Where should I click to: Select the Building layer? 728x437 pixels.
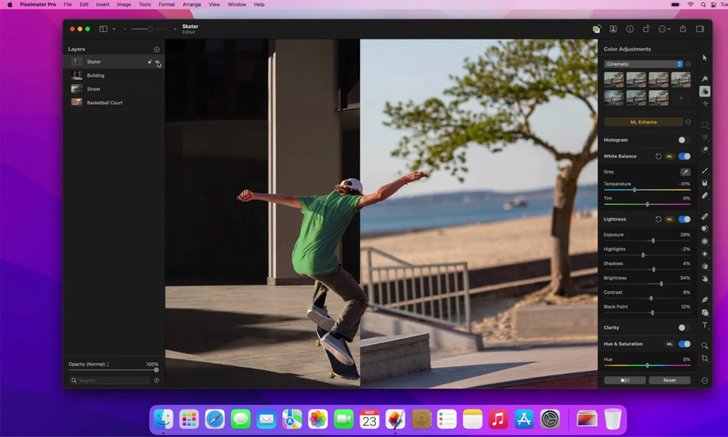(114, 75)
